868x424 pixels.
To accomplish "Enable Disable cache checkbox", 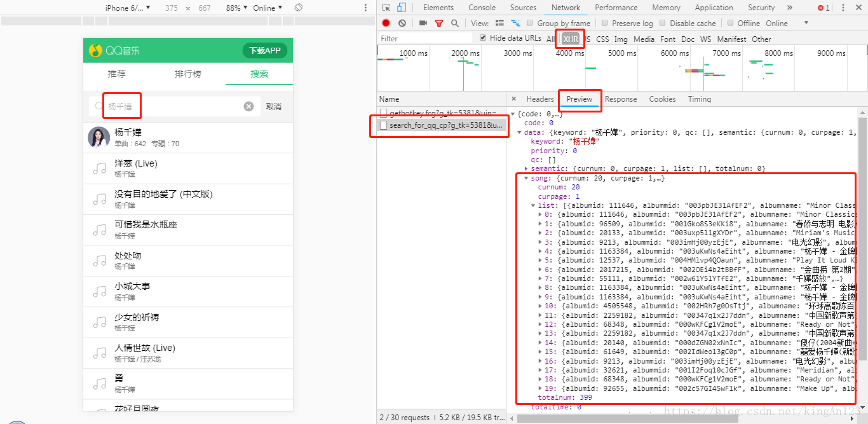I will coord(663,23).
